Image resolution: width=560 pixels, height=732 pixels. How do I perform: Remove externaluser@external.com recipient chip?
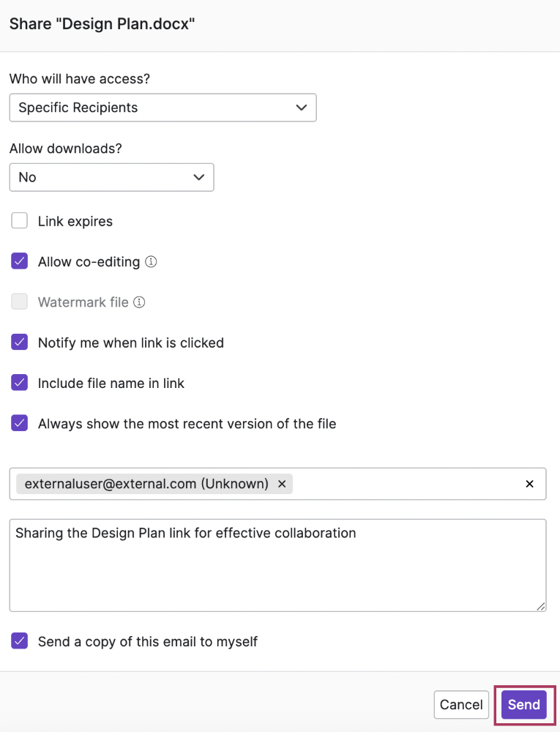pos(282,484)
